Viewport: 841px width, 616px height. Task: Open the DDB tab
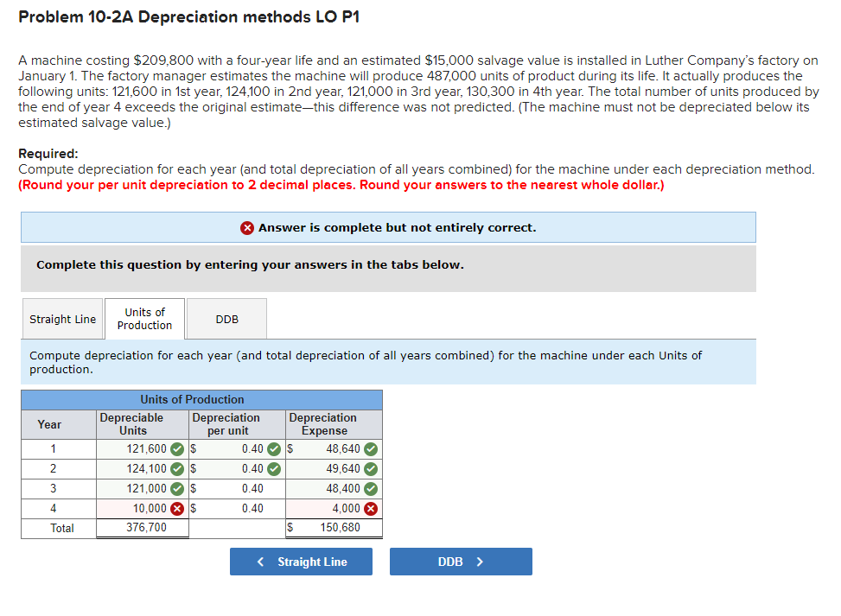tap(226, 318)
